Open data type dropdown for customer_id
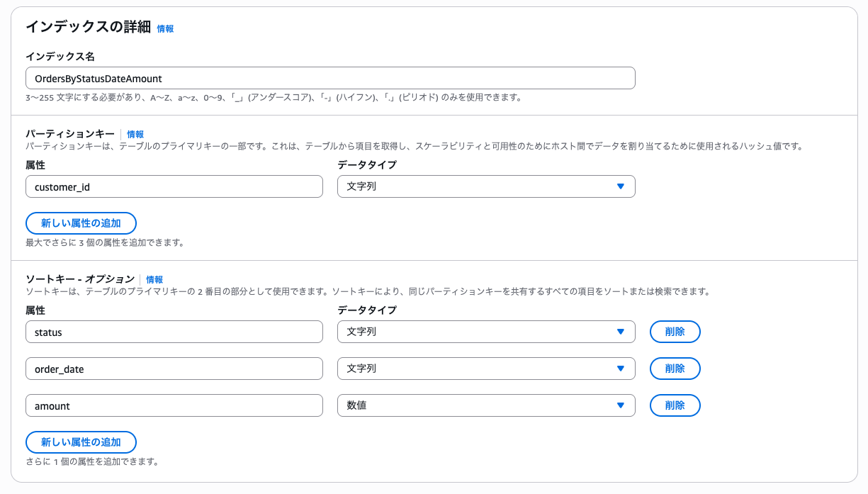The image size is (868, 494). click(485, 187)
